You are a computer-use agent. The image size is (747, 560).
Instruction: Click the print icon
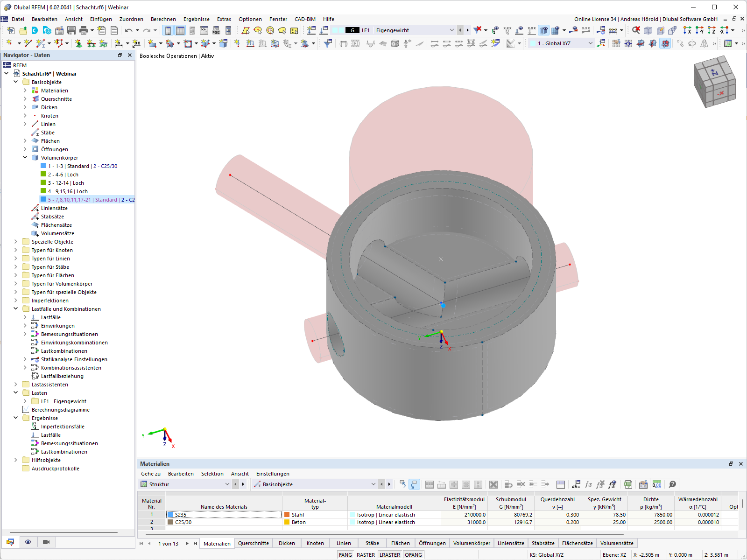84,30
